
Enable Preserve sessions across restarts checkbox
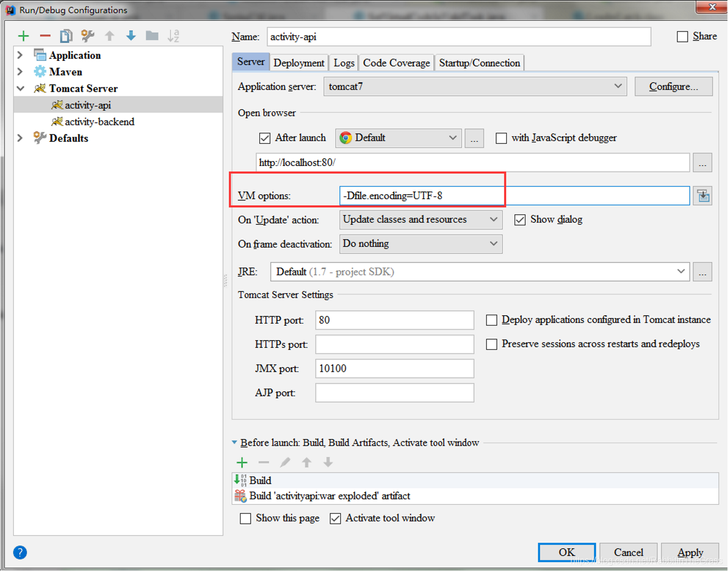click(x=491, y=344)
